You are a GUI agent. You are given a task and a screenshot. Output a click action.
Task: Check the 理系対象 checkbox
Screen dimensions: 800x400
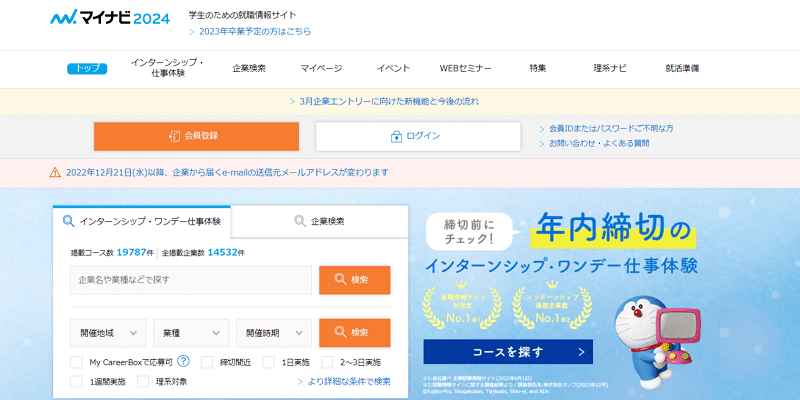point(143,381)
